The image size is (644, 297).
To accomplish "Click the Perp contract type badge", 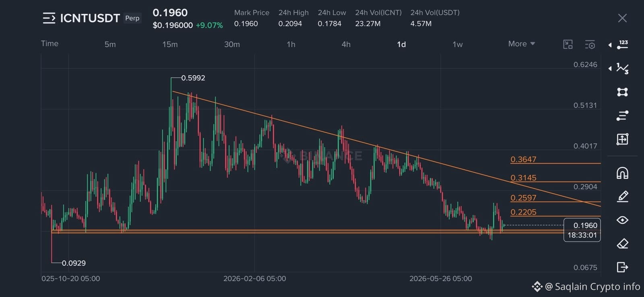I will click(x=132, y=18).
